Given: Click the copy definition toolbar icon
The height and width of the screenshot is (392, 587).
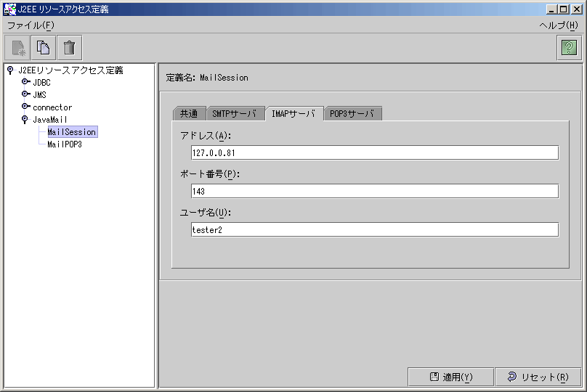Looking at the screenshot, I should (44, 48).
